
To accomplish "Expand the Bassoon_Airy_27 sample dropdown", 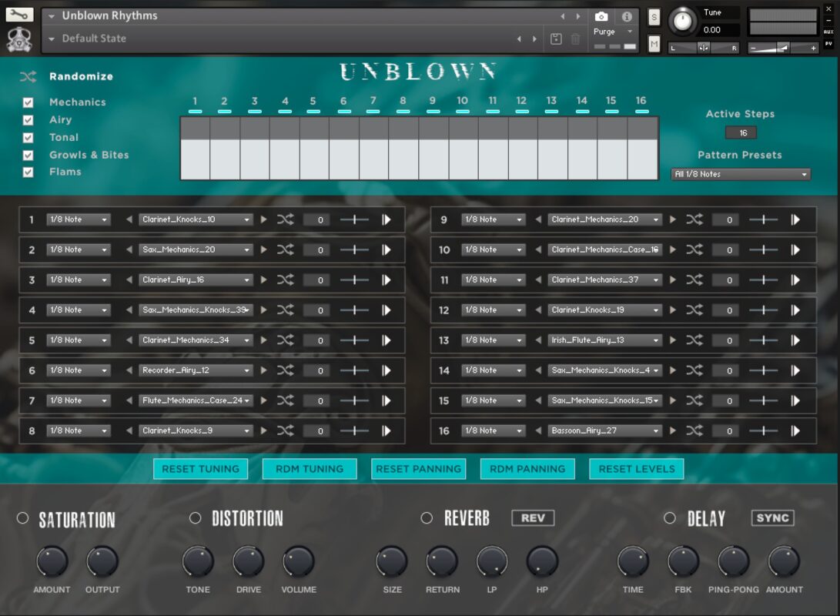I will point(605,431).
